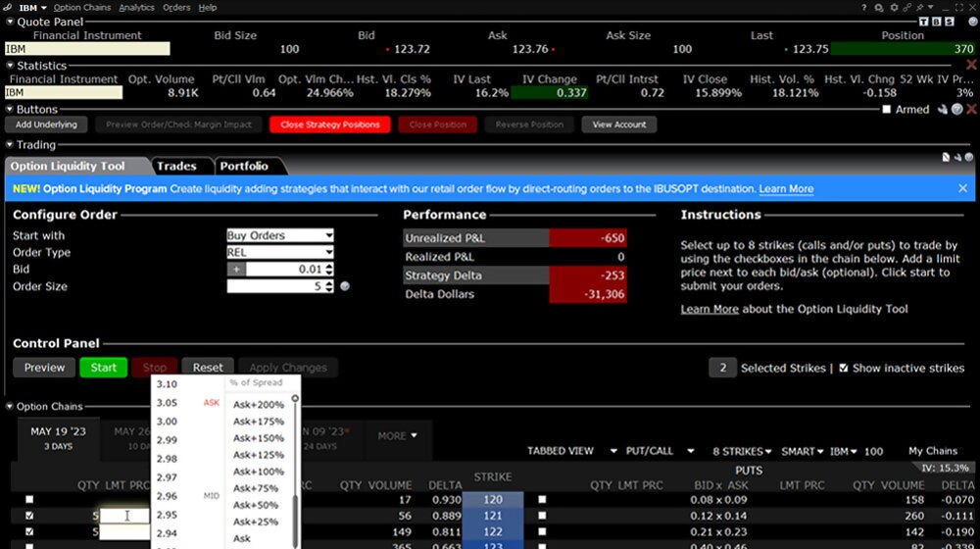Click the link icon left of IBM title
The image size is (980, 549).
tap(8, 8)
